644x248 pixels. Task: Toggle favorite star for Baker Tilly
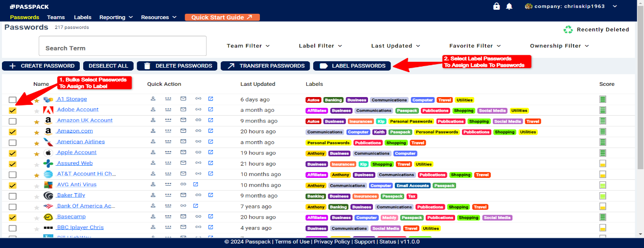tap(37, 196)
